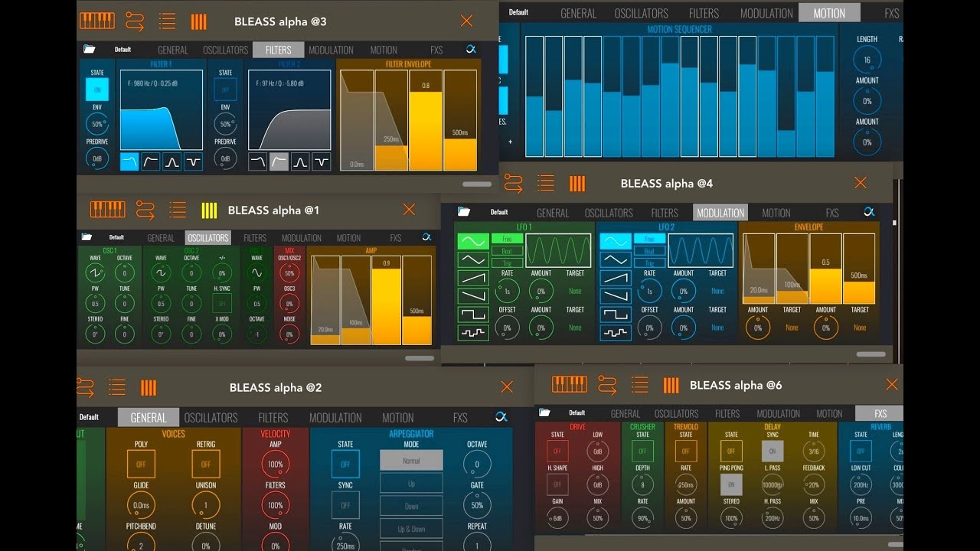Open Default preset menu in BLEASS alpha @6
This screenshot has height=551, width=980.
577,413
